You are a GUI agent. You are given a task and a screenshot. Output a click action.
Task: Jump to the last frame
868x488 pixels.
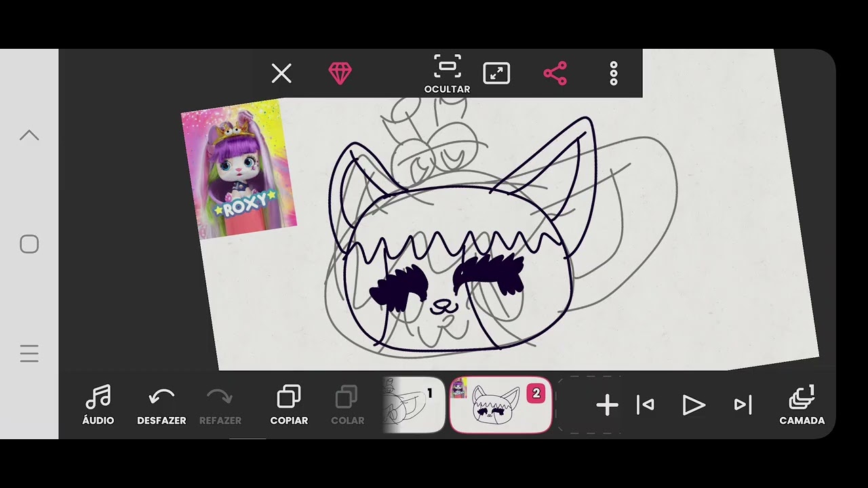point(743,405)
